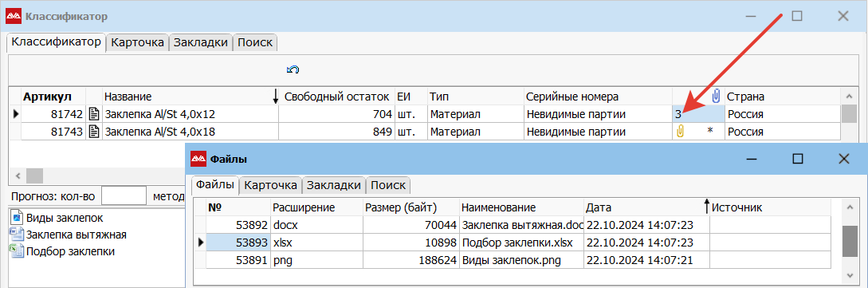Open document icon beside article 81743
The width and height of the screenshot is (868, 288).
[94, 132]
